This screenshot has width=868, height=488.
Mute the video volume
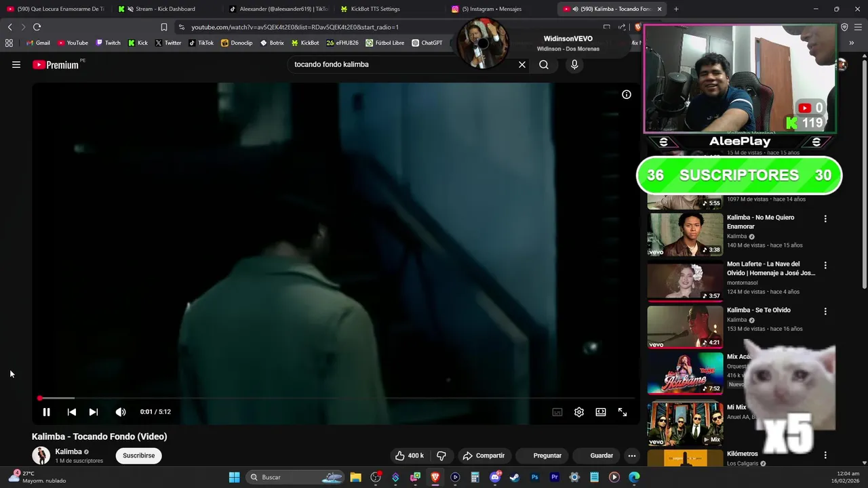coord(121,411)
